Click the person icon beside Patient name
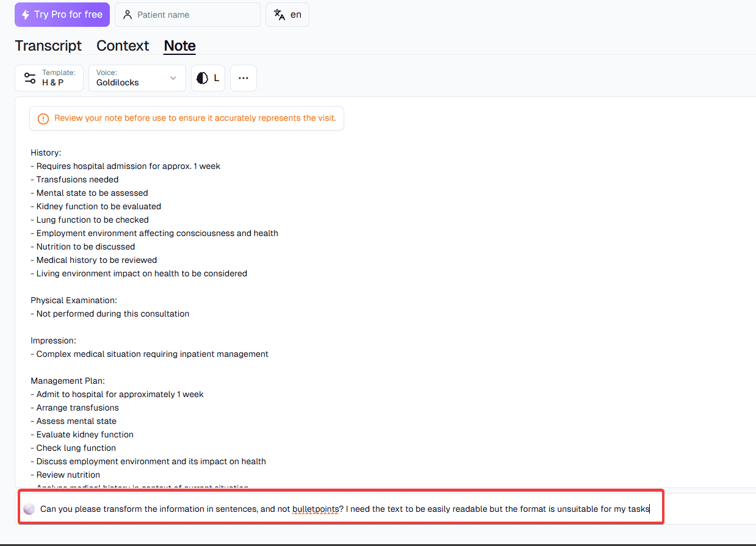Viewport: 756px width, 546px height. [x=128, y=15]
